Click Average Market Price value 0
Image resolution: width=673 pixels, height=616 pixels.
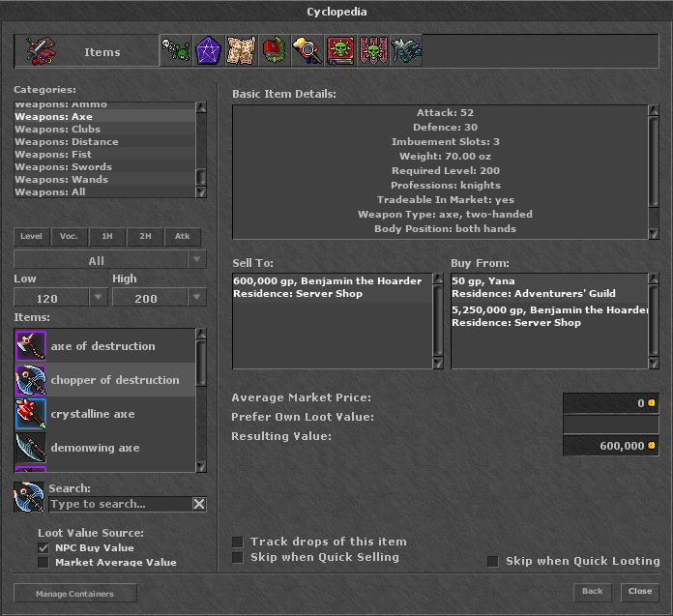point(611,403)
